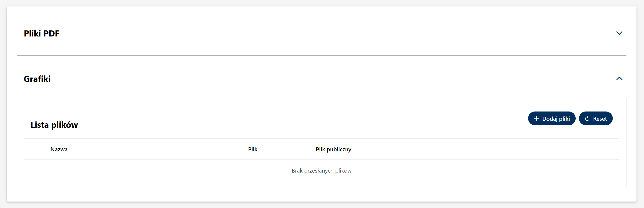
Task: Click the Lista plików heading
Action: [x=54, y=125]
